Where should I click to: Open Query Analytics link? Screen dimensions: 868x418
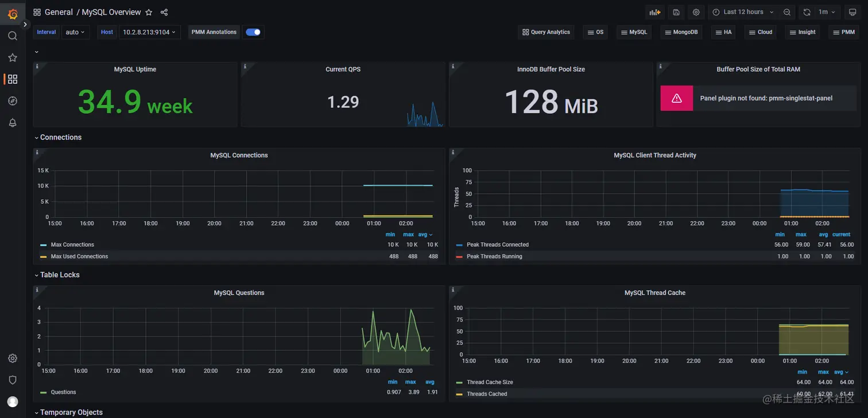click(x=546, y=32)
